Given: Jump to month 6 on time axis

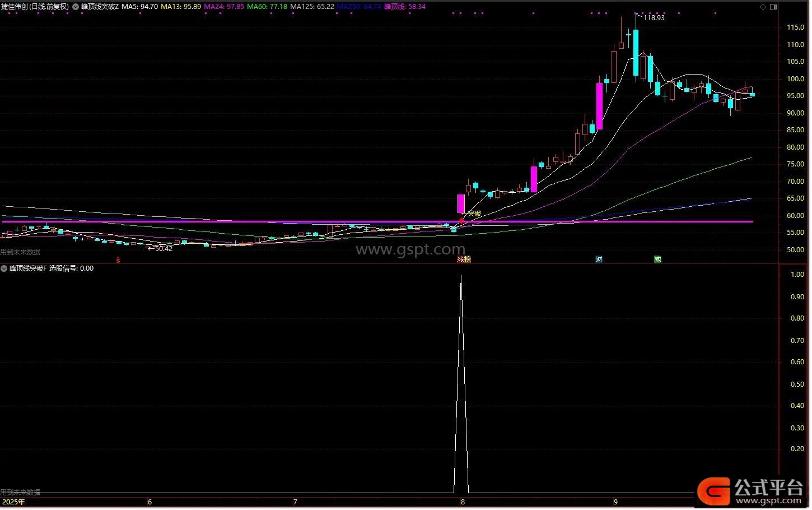Looking at the screenshot, I should point(150,502).
